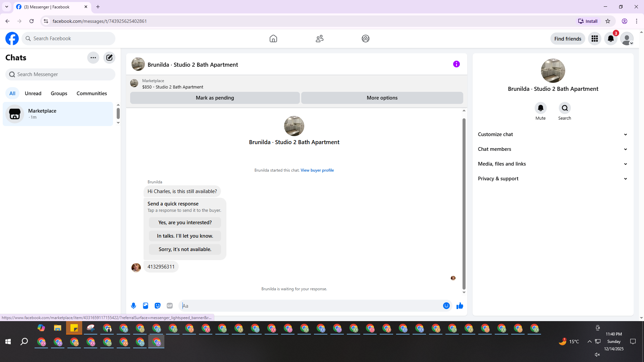Open View buyer profile link
Screen dimensions: 644x362
[x=317, y=170]
